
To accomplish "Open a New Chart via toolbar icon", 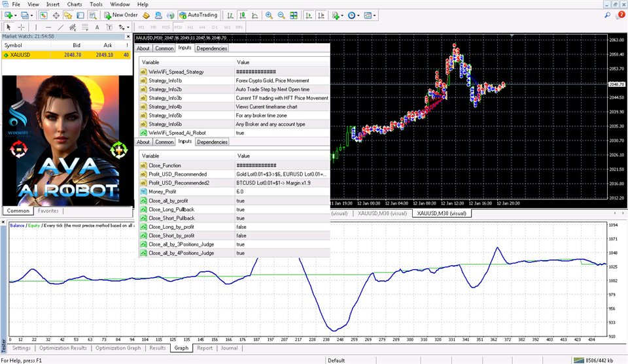I will click(x=8, y=15).
